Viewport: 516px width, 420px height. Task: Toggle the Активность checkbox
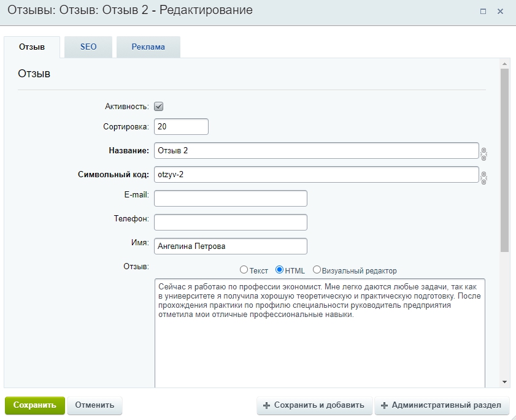(158, 107)
